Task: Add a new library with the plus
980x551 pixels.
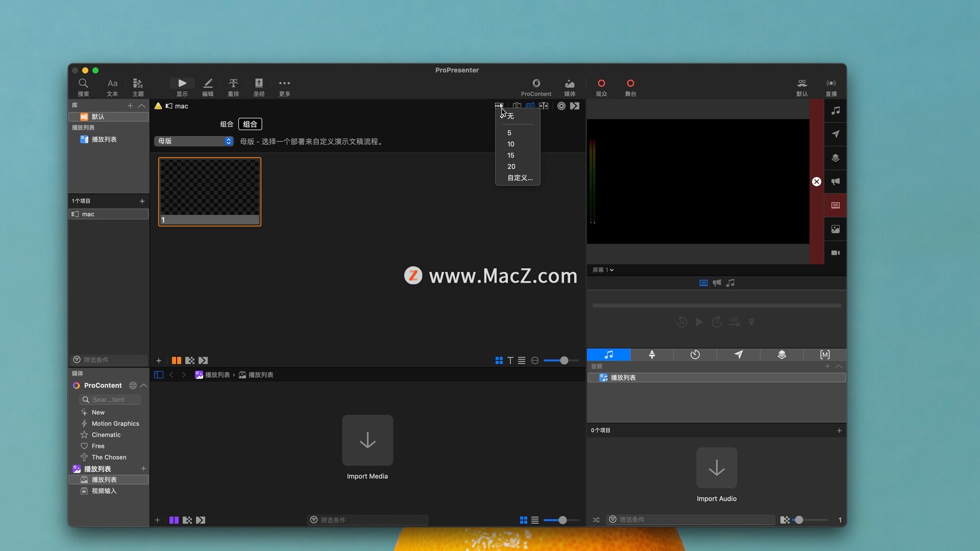Action: (130, 106)
